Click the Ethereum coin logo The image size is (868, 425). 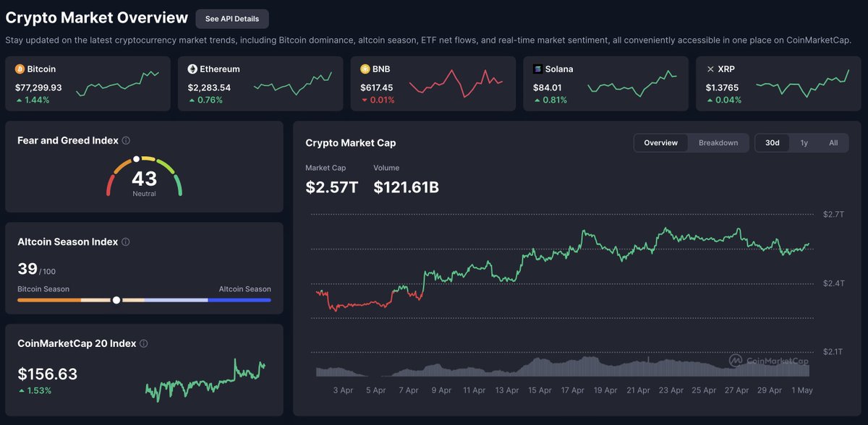click(192, 69)
